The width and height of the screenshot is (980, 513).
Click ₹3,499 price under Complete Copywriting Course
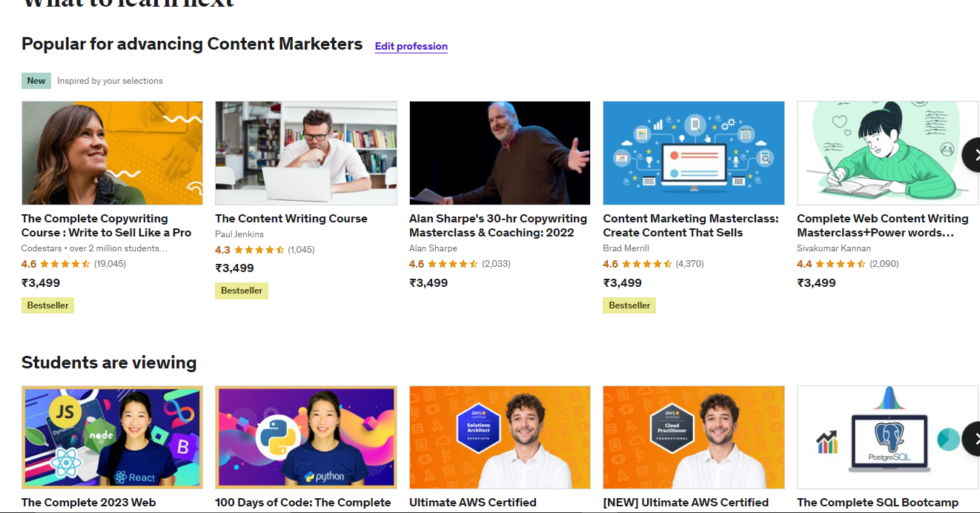click(41, 282)
